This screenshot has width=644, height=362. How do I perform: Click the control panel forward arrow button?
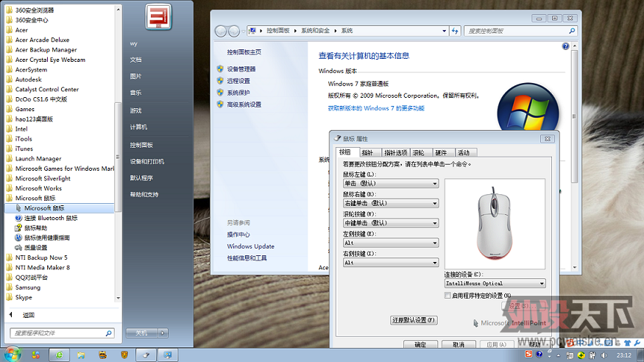click(x=234, y=31)
